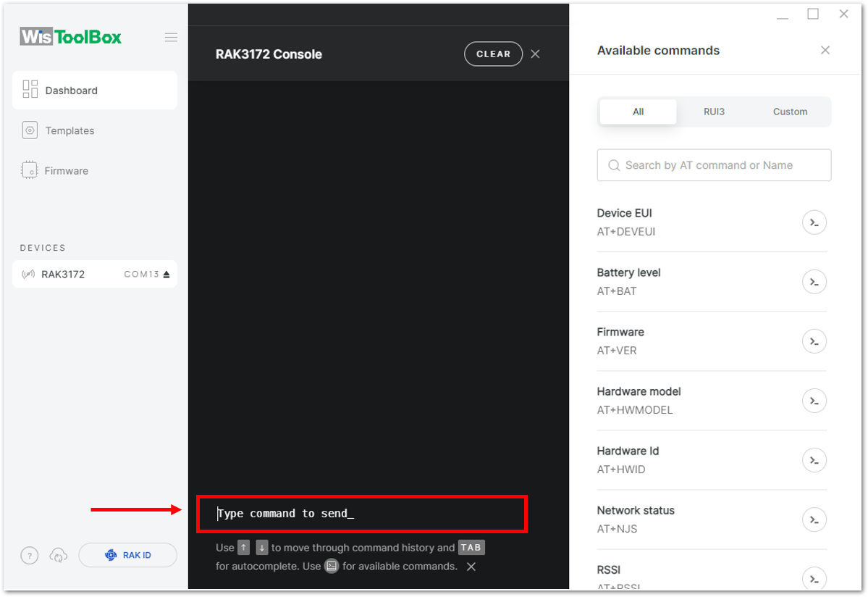Click the Firmware chip icon
Image resolution: width=868 pixels, height=597 pixels.
(x=30, y=170)
